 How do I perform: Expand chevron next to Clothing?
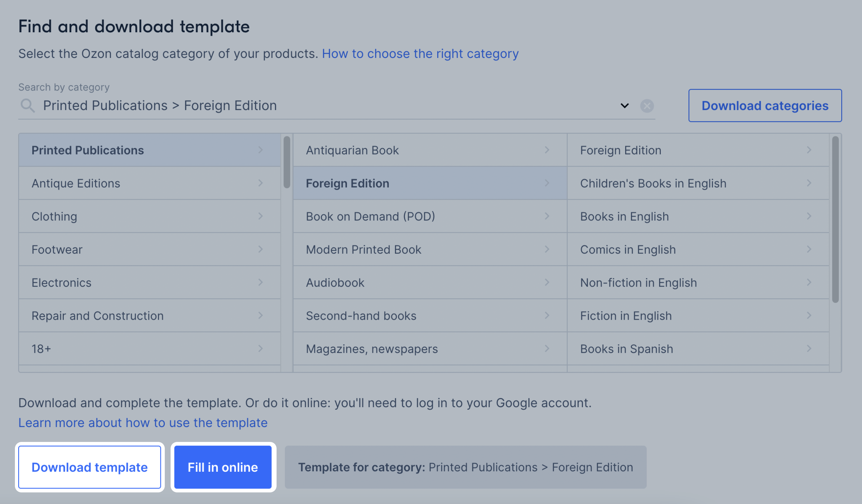(260, 216)
